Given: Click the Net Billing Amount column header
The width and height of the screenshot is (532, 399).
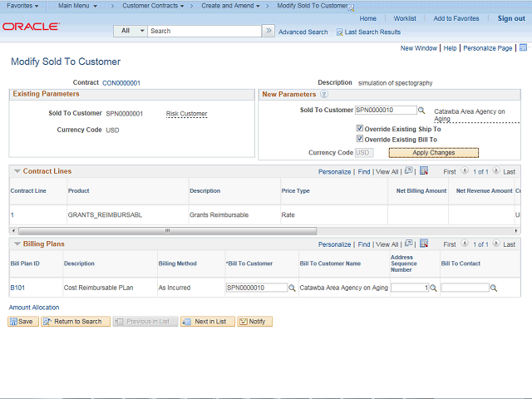Looking at the screenshot, I should coord(421,190).
